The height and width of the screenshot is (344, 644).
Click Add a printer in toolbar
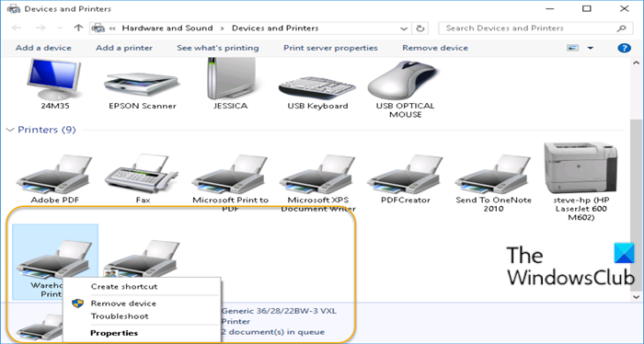[x=124, y=48]
